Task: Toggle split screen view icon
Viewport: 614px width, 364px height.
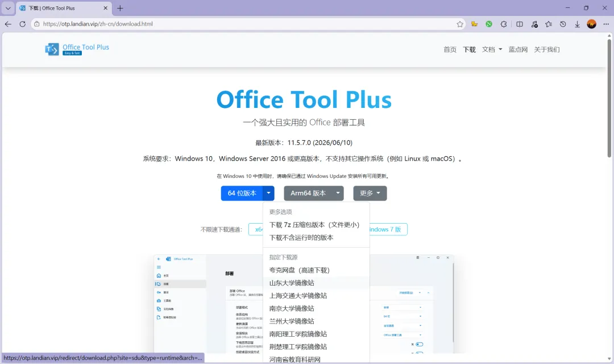Action: [x=519, y=24]
